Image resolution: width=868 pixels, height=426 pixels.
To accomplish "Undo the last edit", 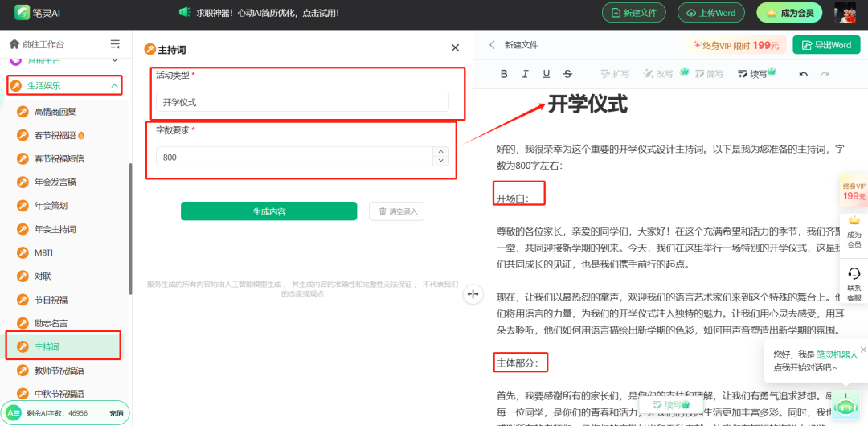I will coord(804,74).
